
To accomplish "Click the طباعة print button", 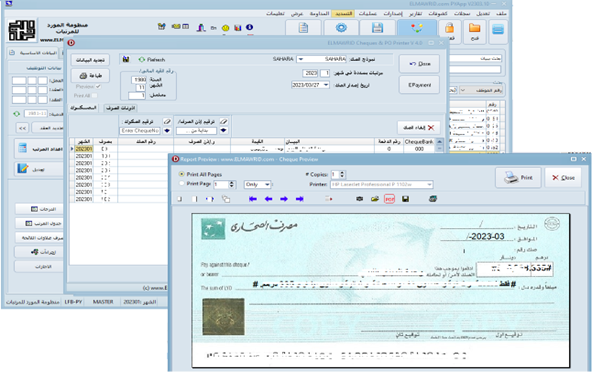I will point(91,76).
